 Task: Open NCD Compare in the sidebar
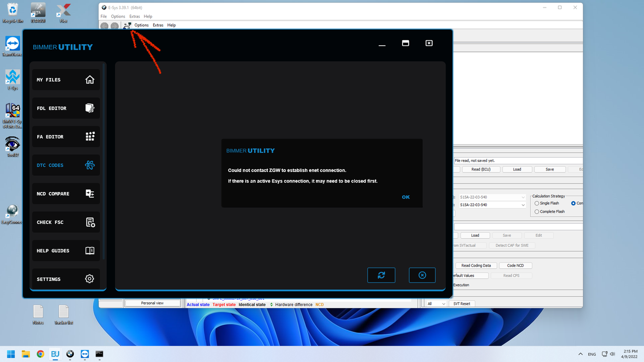(66, 194)
